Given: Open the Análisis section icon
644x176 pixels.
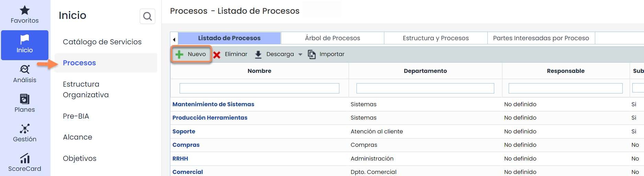Looking at the screenshot, I should [24, 69].
